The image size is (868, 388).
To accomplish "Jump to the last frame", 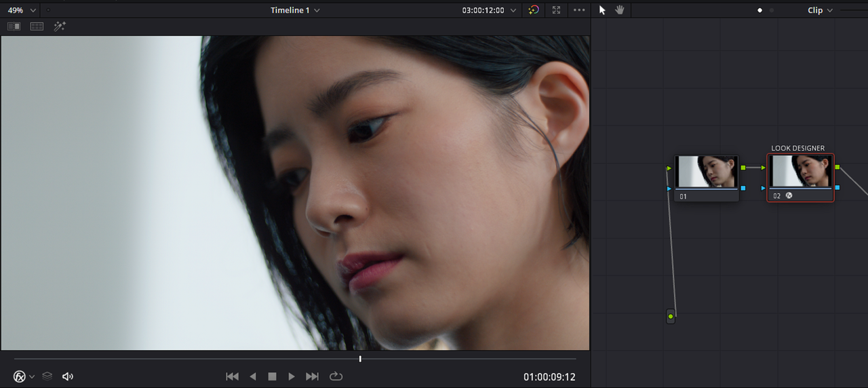I will coord(312,376).
